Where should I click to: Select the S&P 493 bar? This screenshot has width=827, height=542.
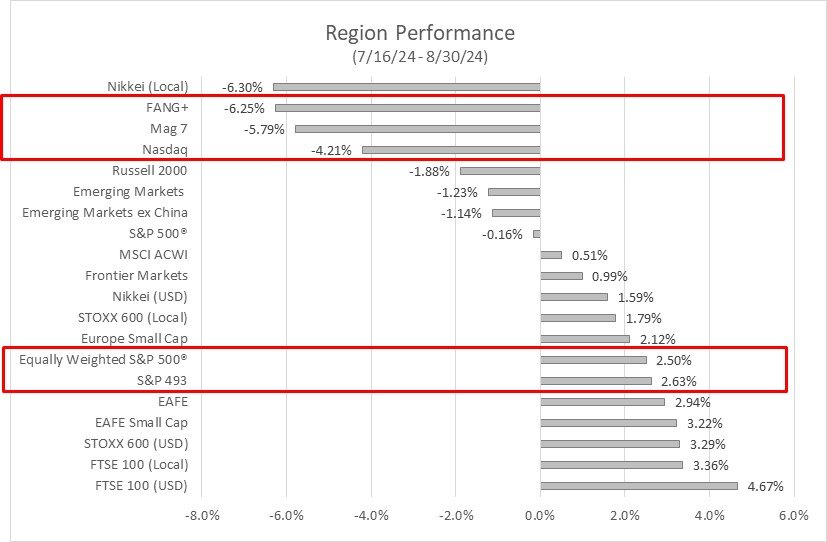pyautogui.click(x=596, y=381)
